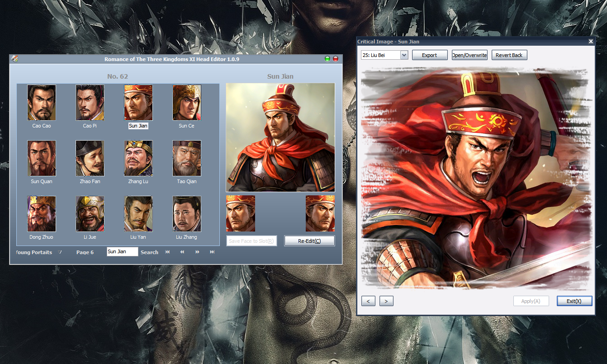This screenshot has width=607, height=364.
Task: Click the Export button
Action: (430, 55)
